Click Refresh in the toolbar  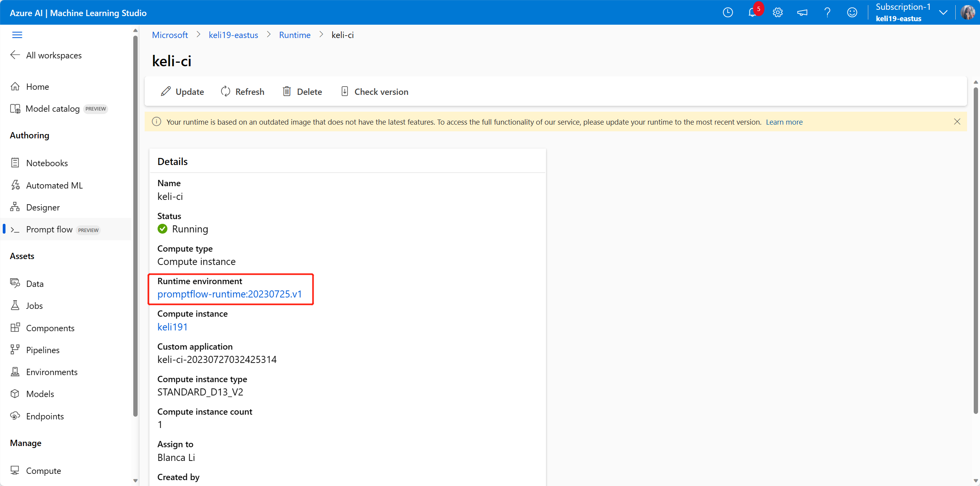[x=243, y=92]
